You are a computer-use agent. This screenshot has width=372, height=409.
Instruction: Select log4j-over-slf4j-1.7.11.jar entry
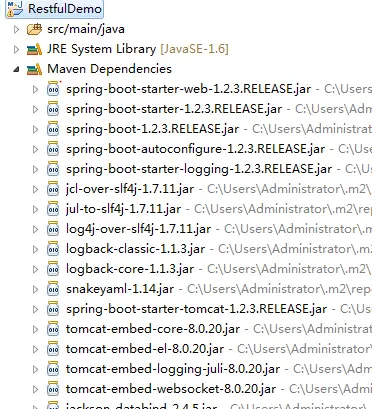(x=138, y=229)
